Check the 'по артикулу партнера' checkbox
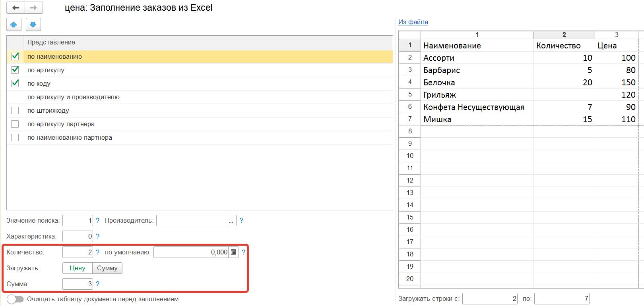Image resolution: width=644 pixels, height=306 pixels. pyautogui.click(x=15, y=124)
